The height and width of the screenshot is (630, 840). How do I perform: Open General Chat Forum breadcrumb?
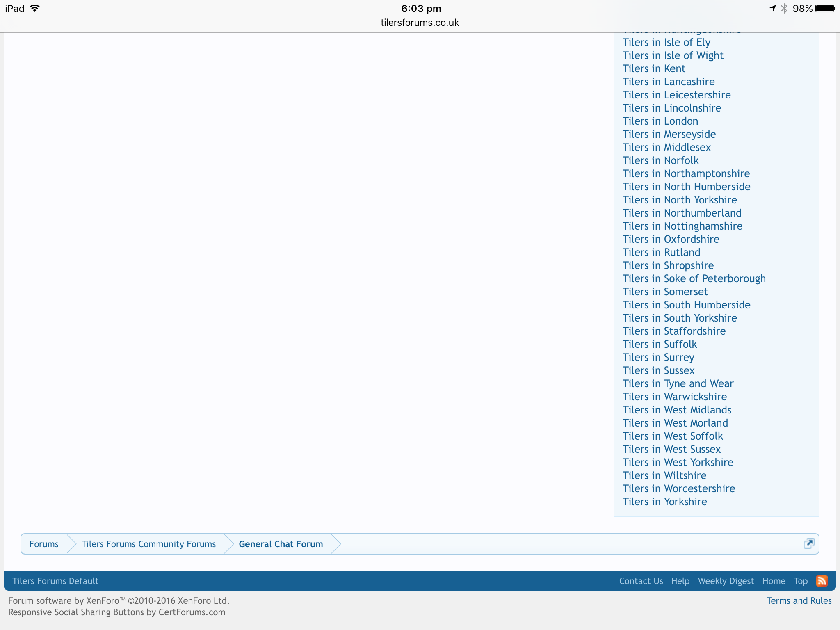281,544
